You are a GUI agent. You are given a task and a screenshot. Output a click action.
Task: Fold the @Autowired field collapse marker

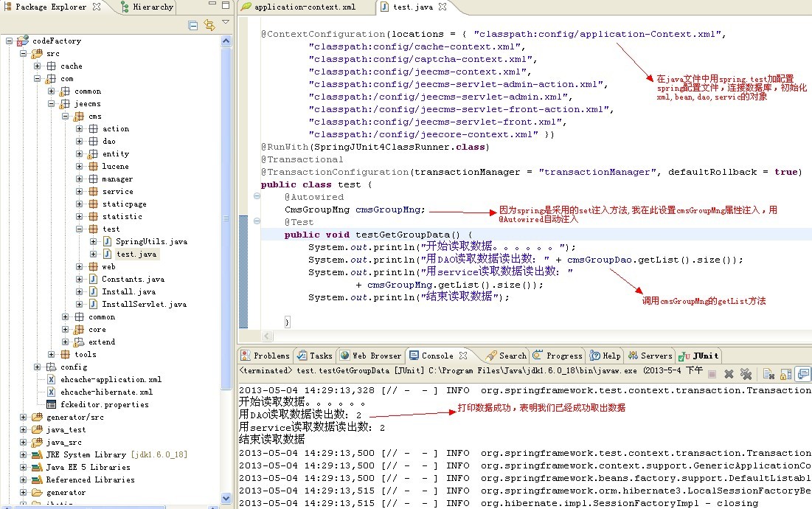(257, 195)
